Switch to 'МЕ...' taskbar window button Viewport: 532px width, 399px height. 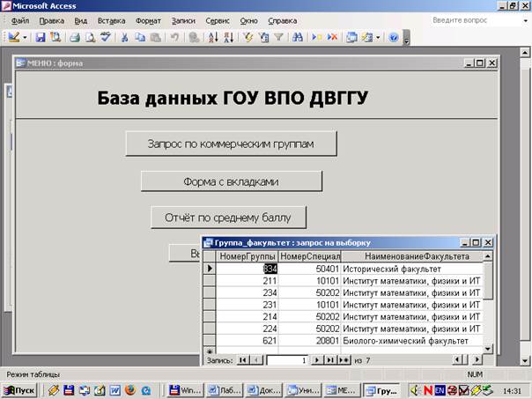(341, 390)
